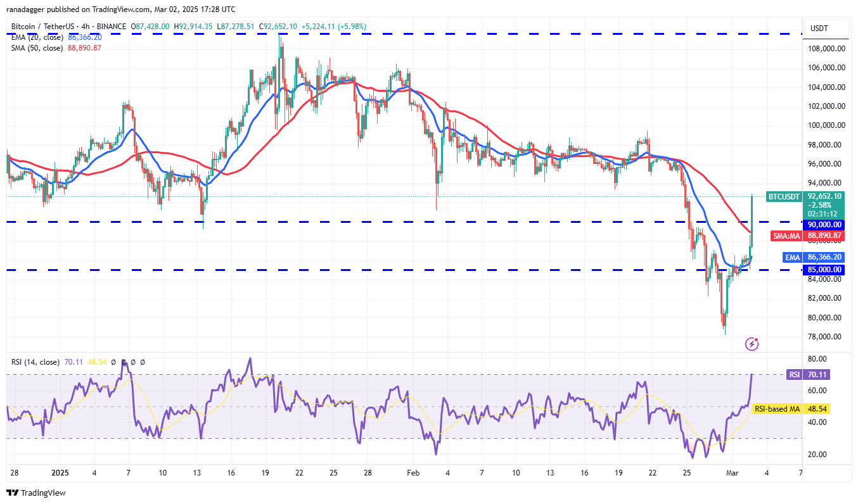Click the blue EMA price marker on axis
This screenshot has width=858, height=504.
point(792,257)
